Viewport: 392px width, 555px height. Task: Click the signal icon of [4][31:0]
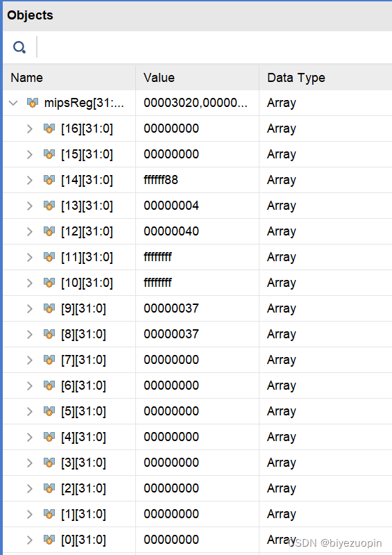click(49, 437)
